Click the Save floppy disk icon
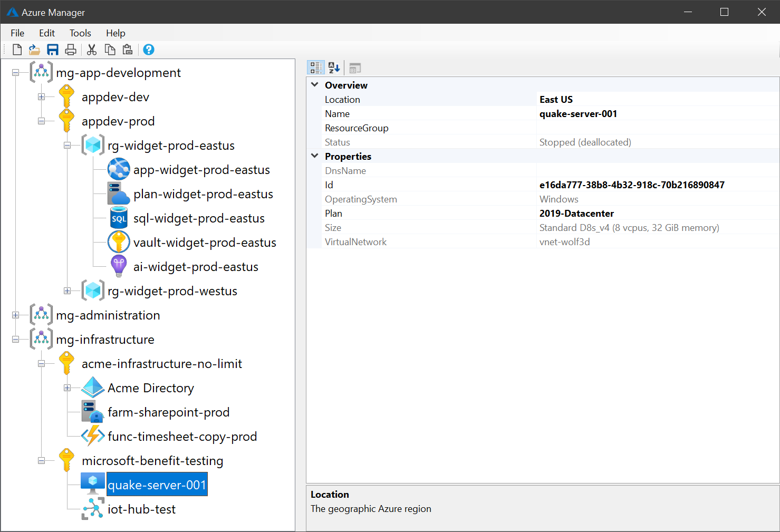The height and width of the screenshot is (532, 780). coord(53,50)
